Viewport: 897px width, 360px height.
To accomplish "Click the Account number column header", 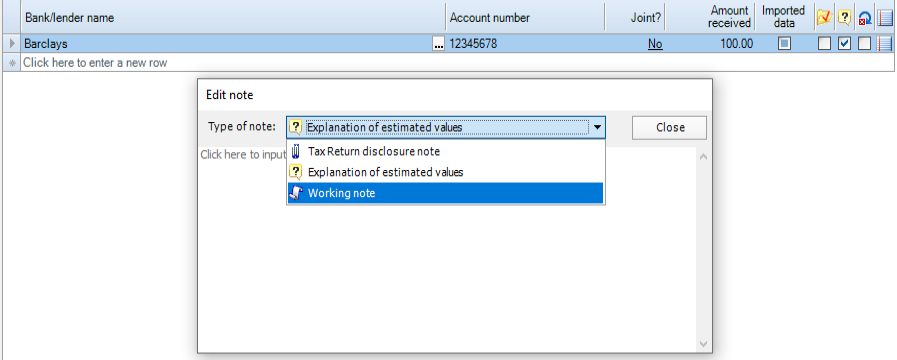I will click(525, 18).
